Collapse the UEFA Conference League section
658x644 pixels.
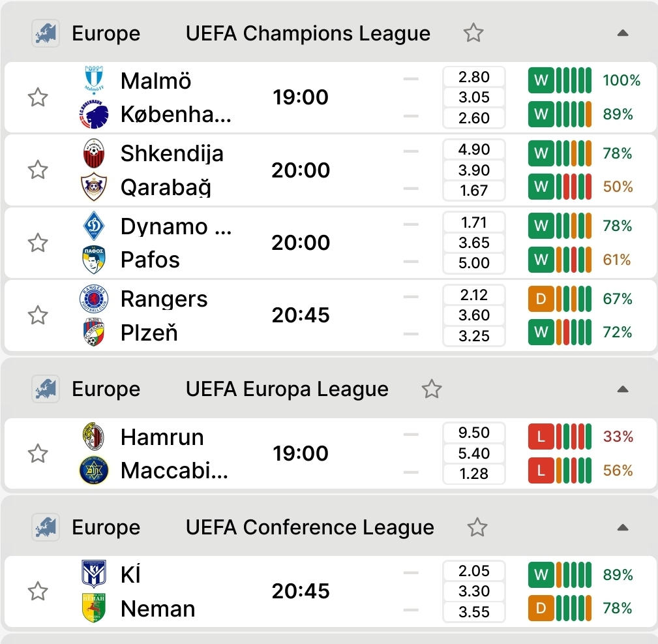[622, 527]
